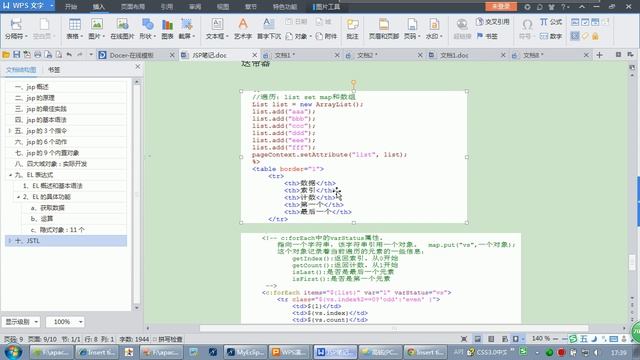Image resolution: width=640 pixels, height=360 pixels.
Task: Jump to a、获取数据 in outline
Action: 47,208
